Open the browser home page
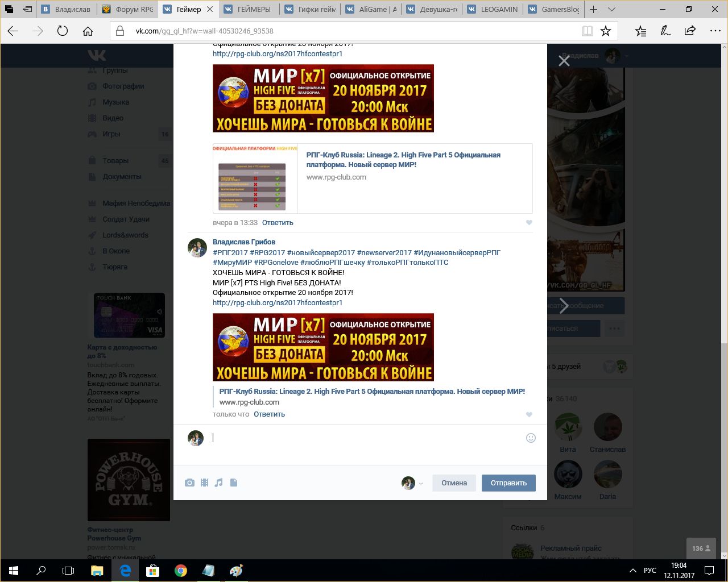Screen dimensions: 728x582 [x=88, y=31]
